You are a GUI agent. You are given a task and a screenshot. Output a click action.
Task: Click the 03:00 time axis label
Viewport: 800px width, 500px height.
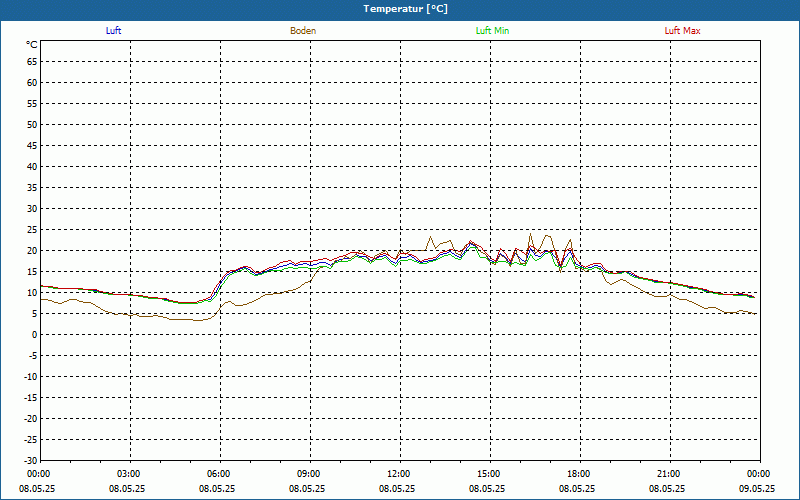click(x=131, y=474)
